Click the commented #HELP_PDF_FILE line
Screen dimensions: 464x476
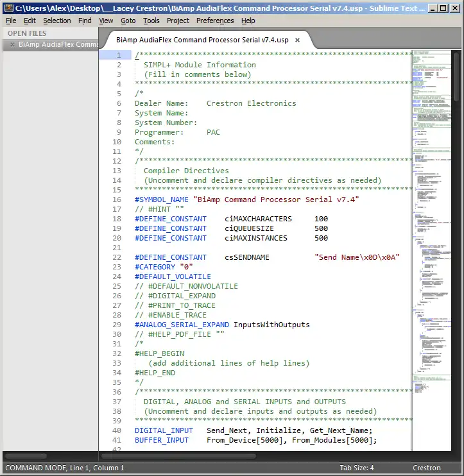point(180,334)
